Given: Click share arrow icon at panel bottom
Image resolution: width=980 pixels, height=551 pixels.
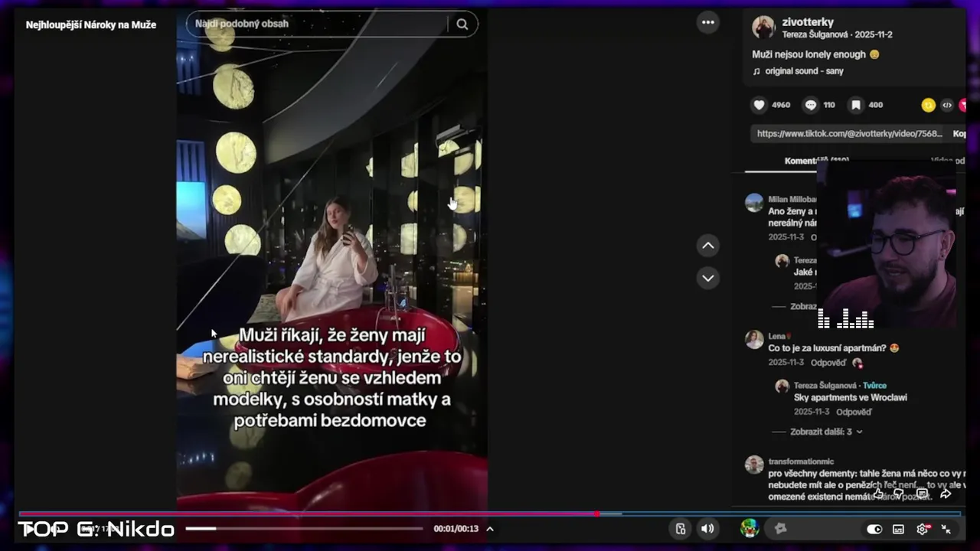Looking at the screenshot, I should pyautogui.click(x=946, y=494).
